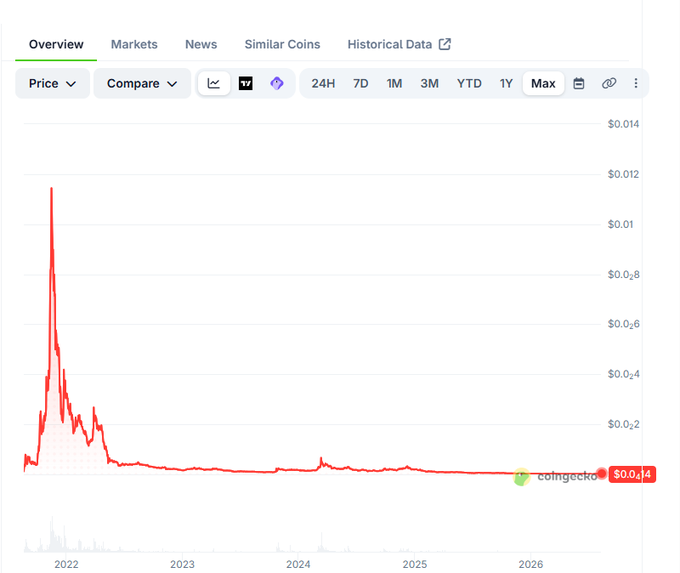The image size is (680, 573).
Task: Copy chart link using chain icon
Action: pos(609,83)
